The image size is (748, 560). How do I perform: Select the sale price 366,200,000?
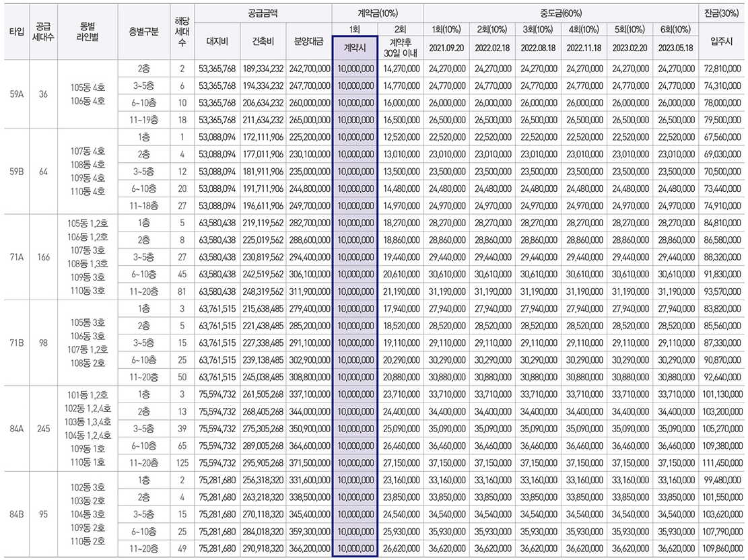[x=310, y=549]
